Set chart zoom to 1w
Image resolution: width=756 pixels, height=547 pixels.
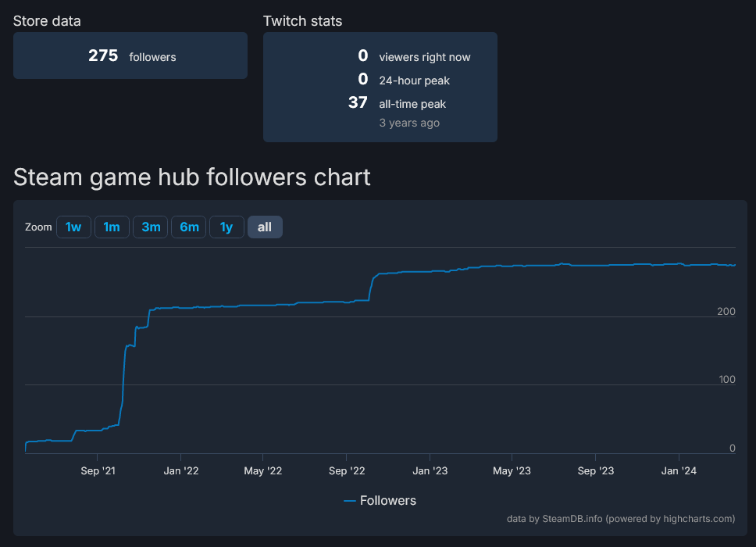73,227
